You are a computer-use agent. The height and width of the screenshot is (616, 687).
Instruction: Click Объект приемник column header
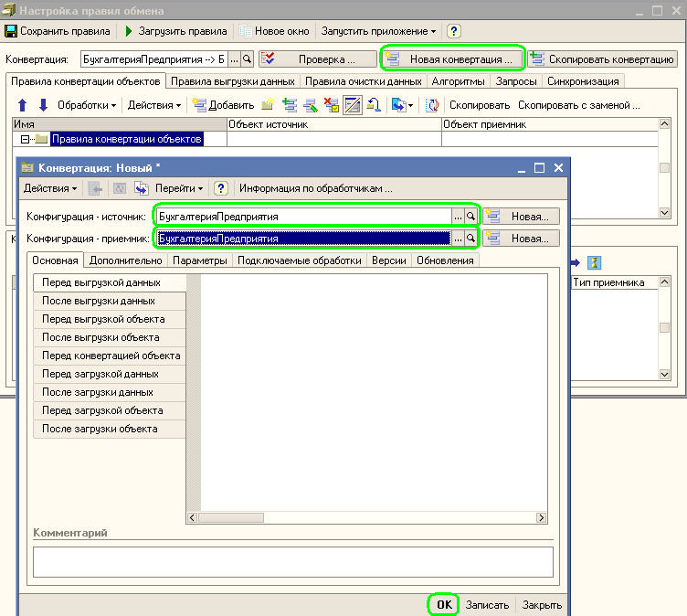(550, 124)
